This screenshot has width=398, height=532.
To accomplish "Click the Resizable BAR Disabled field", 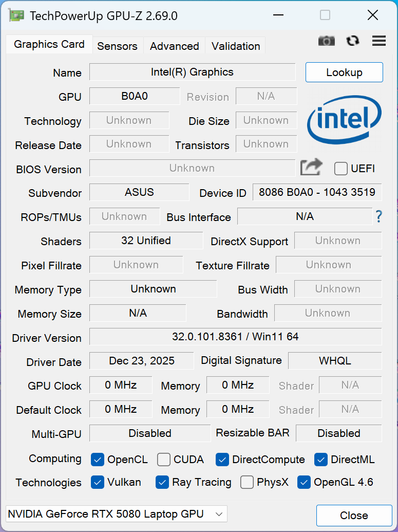I will tap(338, 433).
